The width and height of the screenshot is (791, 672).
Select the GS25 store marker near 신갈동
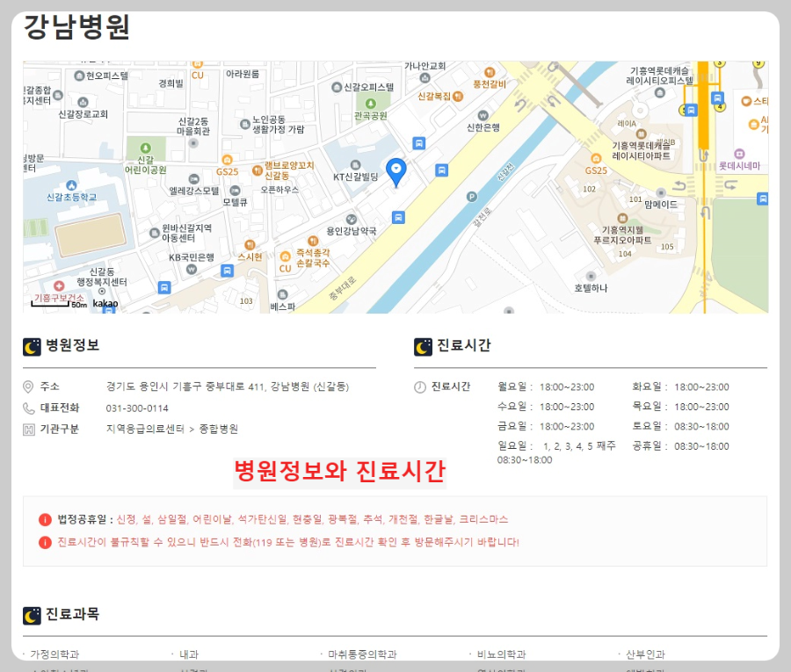[x=226, y=161]
